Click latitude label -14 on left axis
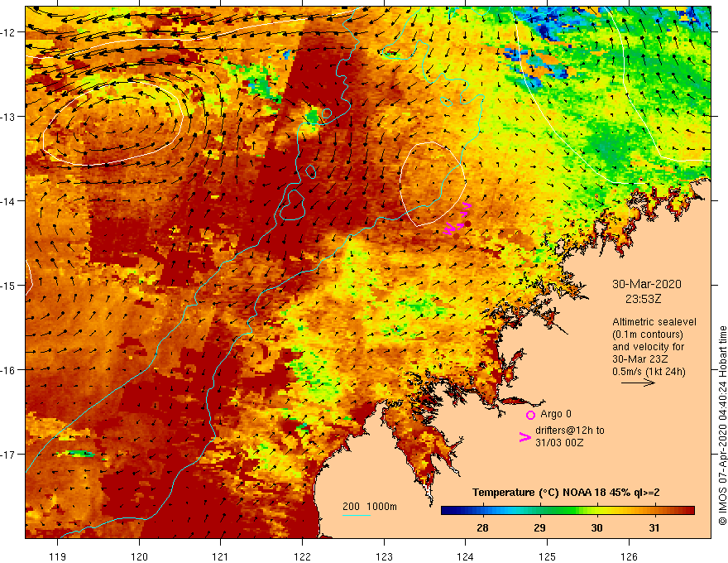This screenshot has width=728, height=563. (7, 201)
